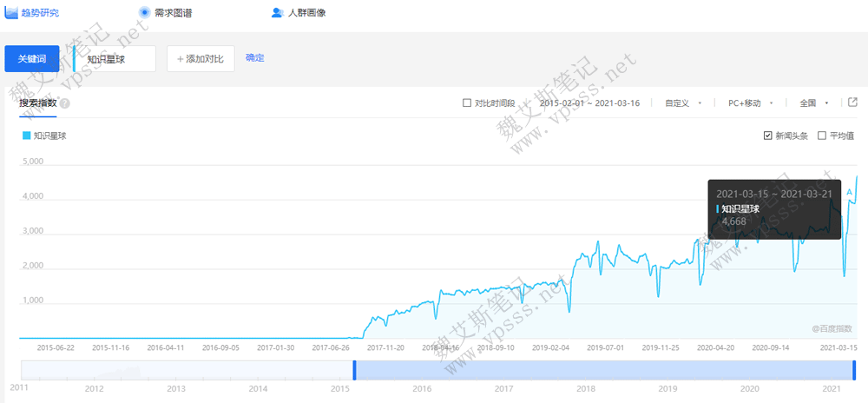
Task: Open the 自定义 time range dropdown
Action: [682, 102]
